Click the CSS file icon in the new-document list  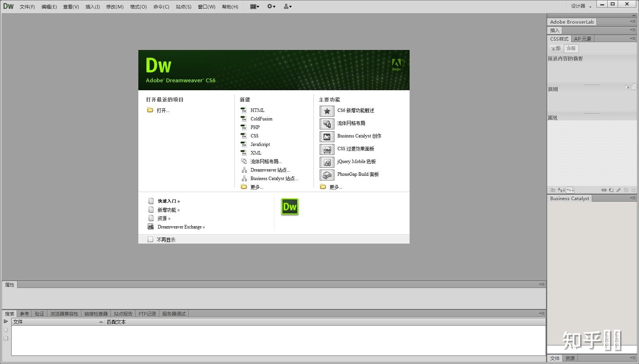click(x=244, y=136)
